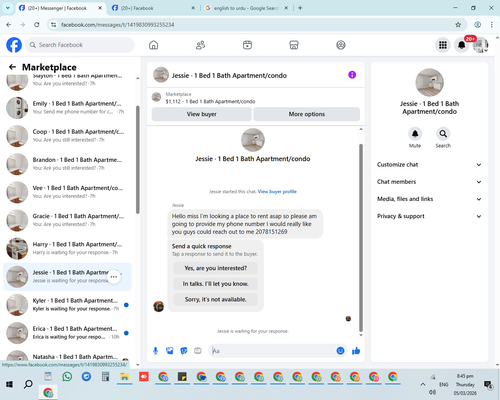Click the browser address bar URL
Image resolution: width=500 pixels, height=400 pixels.
click(117, 25)
